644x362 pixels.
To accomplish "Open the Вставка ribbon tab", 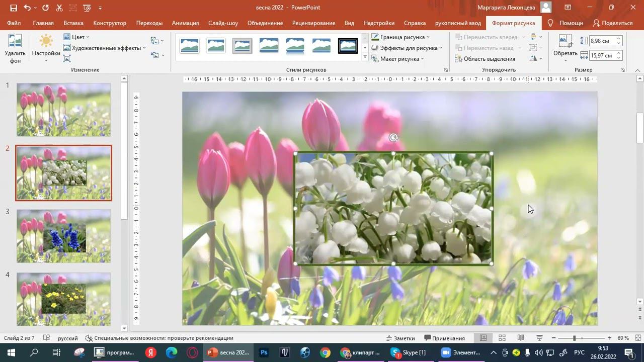I will 73,23.
